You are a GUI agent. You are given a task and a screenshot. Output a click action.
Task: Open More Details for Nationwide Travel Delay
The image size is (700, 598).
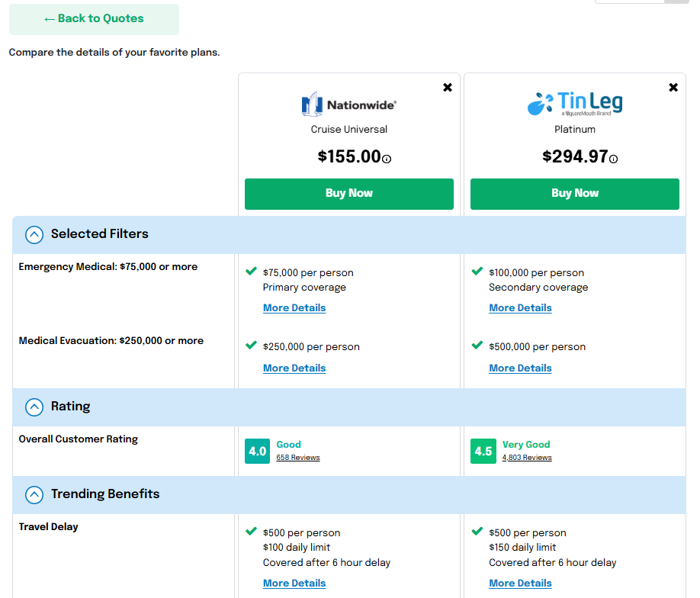point(294,584)
